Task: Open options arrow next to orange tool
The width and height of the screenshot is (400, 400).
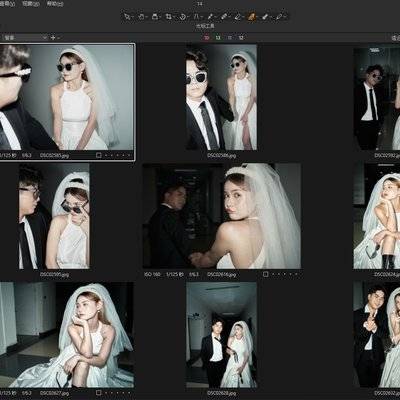Action: 257,17
